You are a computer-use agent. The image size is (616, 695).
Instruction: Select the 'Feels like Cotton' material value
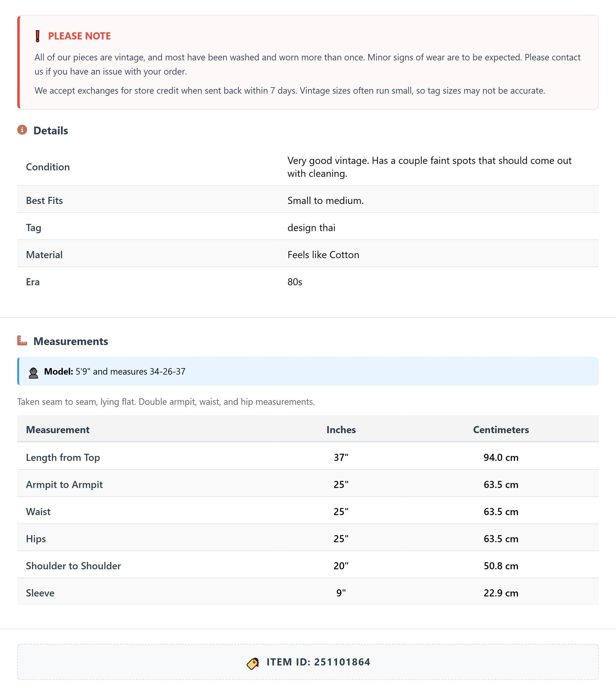click(323, 255)
